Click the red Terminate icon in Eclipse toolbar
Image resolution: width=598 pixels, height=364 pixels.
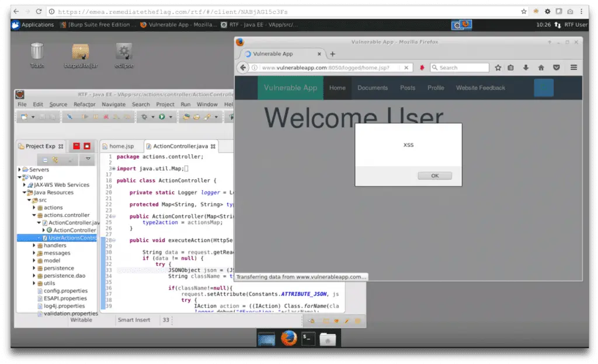coord(106,117)
